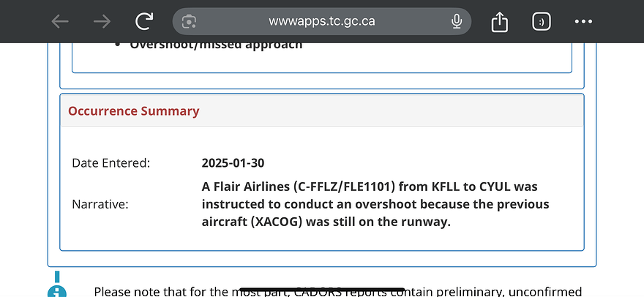
Task: Select the Date Entered label
Action: tap(111, 162)
